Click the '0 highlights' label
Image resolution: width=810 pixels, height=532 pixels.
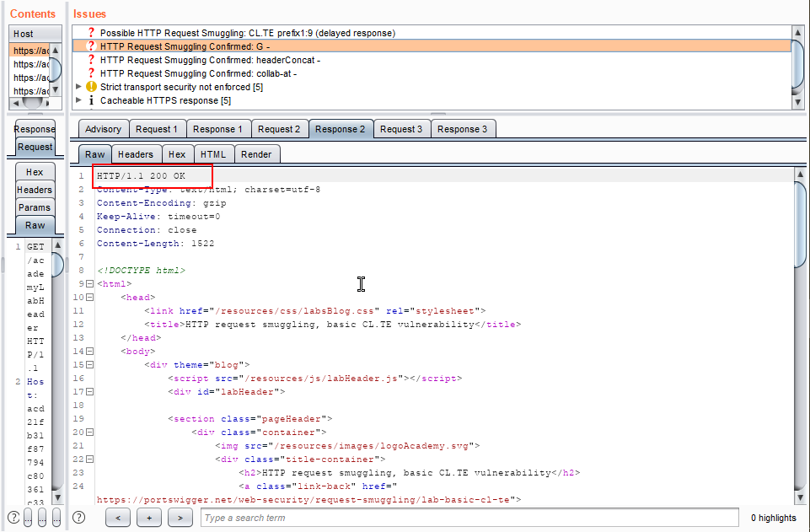tap(773, 518)
